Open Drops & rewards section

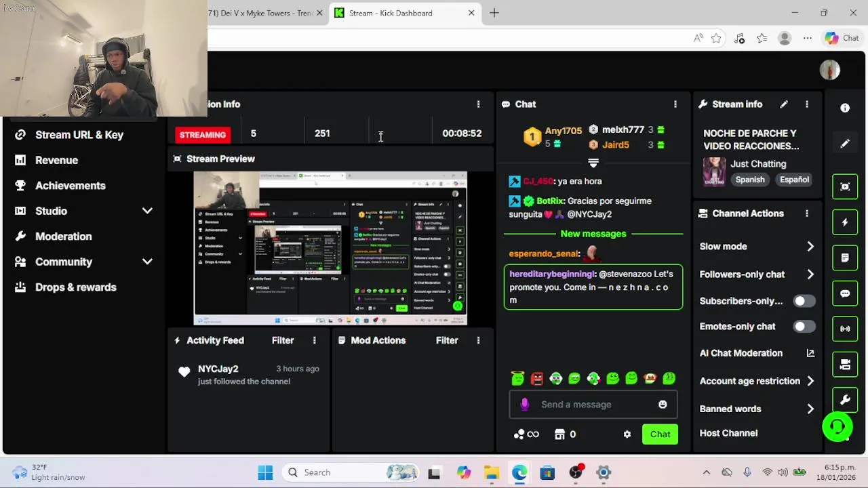[x=75, y=287]
